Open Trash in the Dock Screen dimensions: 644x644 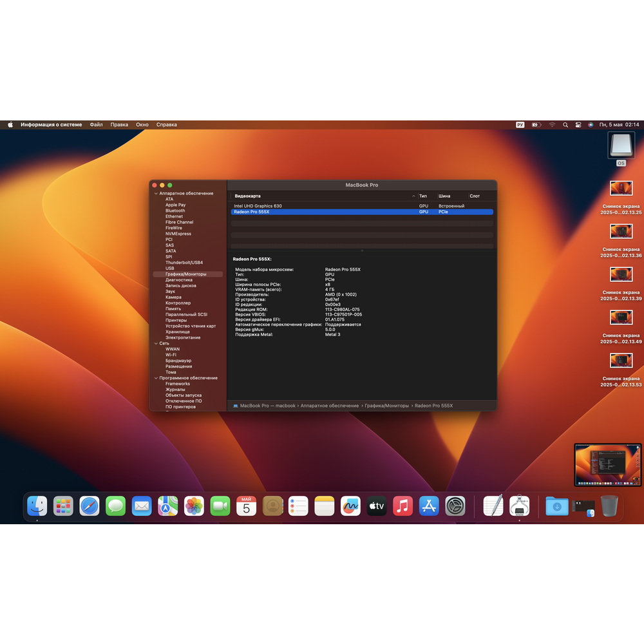click(x=609, y=506)
